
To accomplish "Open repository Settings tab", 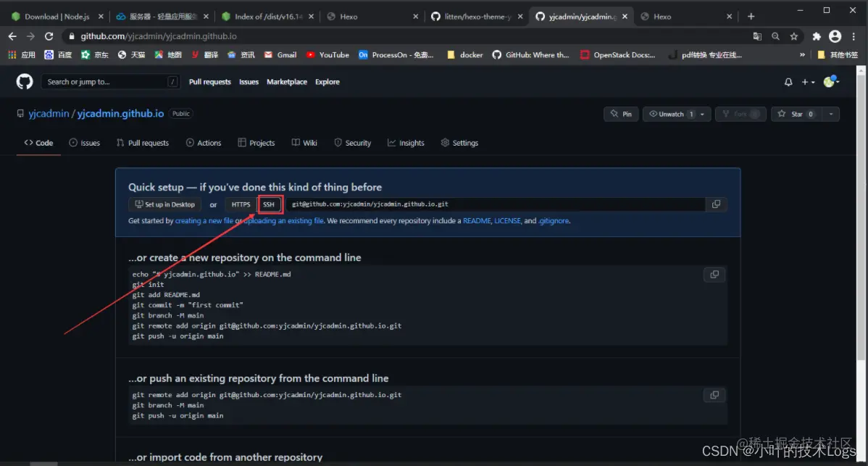I will point(459,143).
